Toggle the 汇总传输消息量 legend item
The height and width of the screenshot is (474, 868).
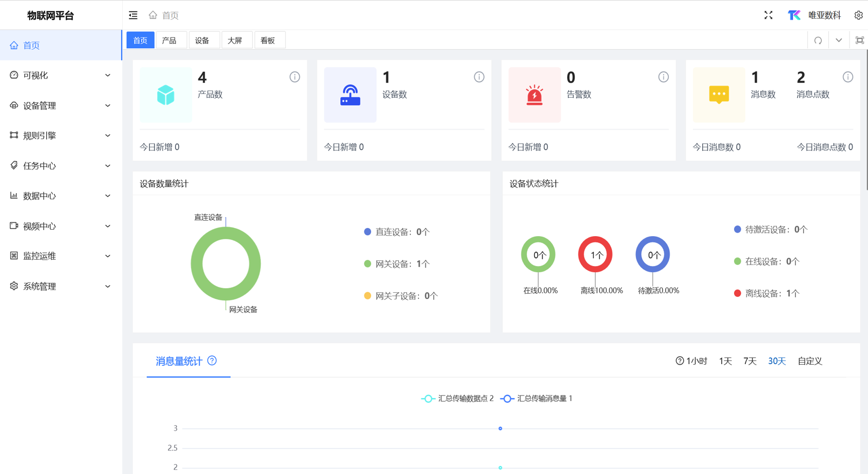(x=536, y=398)
